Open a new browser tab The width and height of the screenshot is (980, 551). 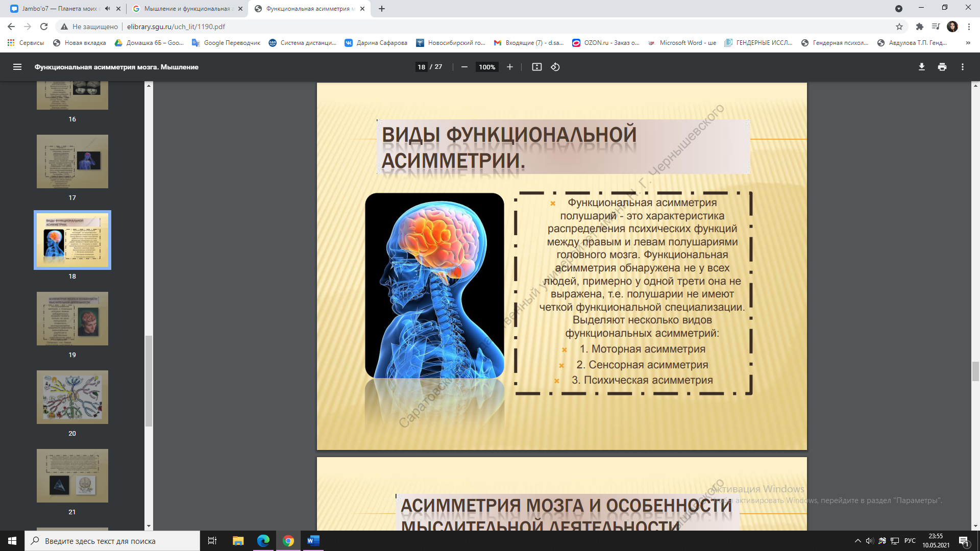(x=382, y=9)
